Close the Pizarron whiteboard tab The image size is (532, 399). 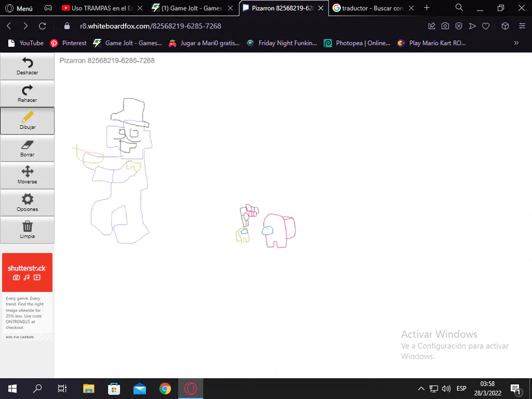[x=320, y=8]
